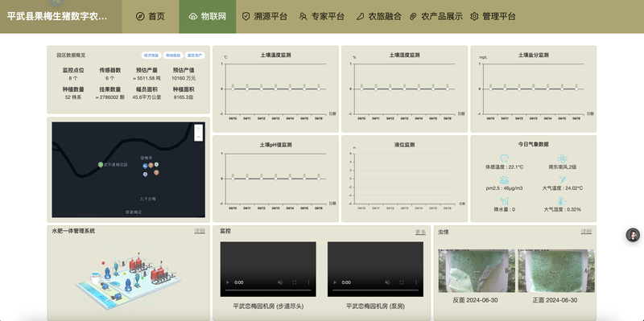Click the 用地规划 pill button

pos(173,56)
